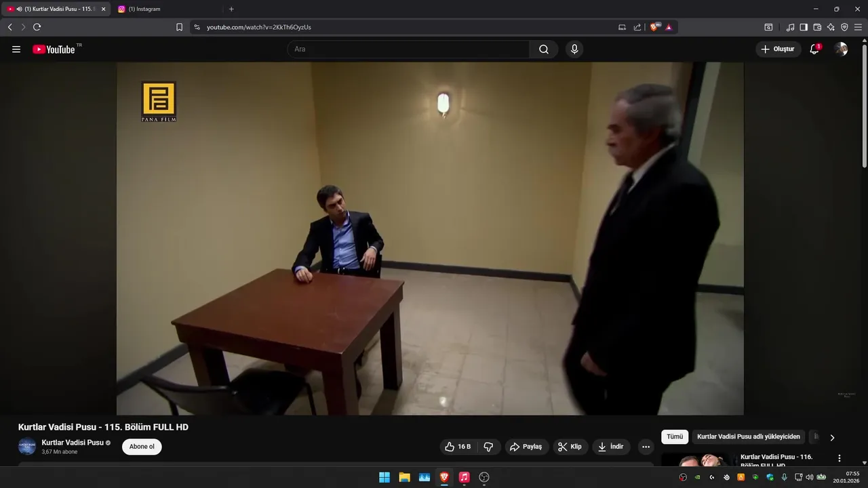Open the taskbar volume control
This screenshot has height=488, width=868.
(x=809, y=477)
